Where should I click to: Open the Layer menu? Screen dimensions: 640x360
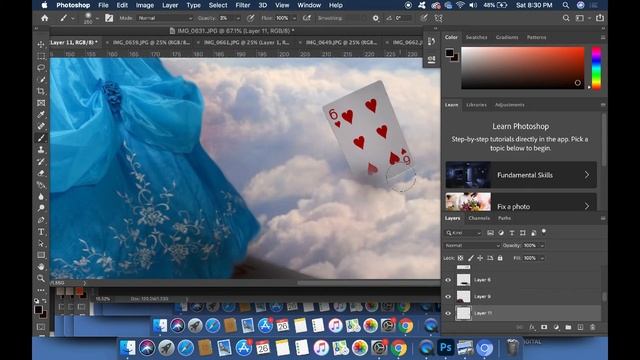[170, 5]
